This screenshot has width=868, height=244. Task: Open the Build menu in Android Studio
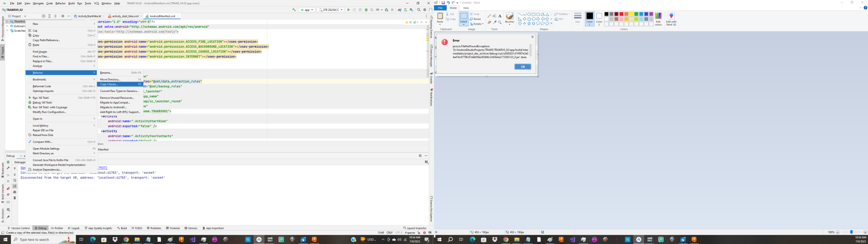72,3
